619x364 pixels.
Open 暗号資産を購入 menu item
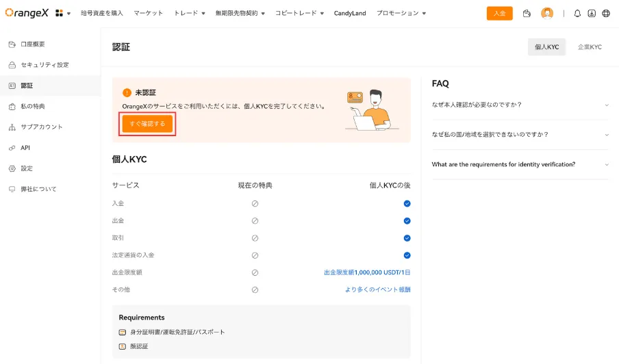102,13
